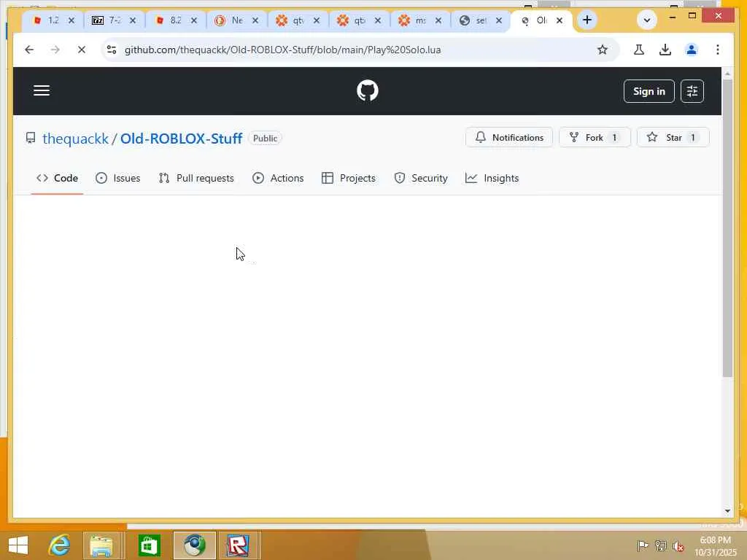
Task: Open GitHub appearance settings sliders icon
Action: 692,91
